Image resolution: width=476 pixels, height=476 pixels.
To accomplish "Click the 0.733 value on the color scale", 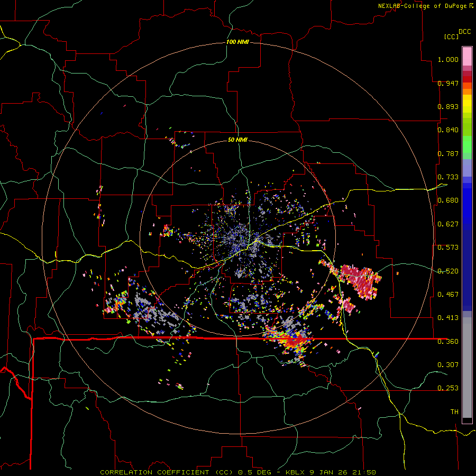I will click(448, 177).
